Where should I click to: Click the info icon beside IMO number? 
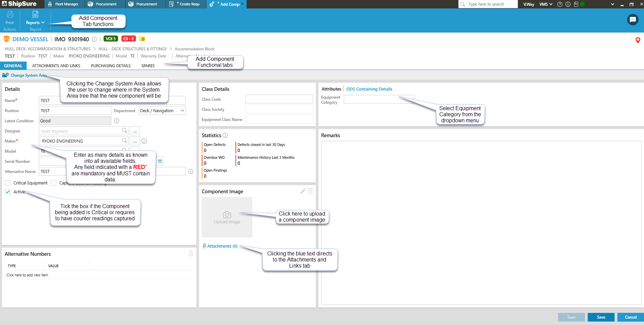point(94,40)
